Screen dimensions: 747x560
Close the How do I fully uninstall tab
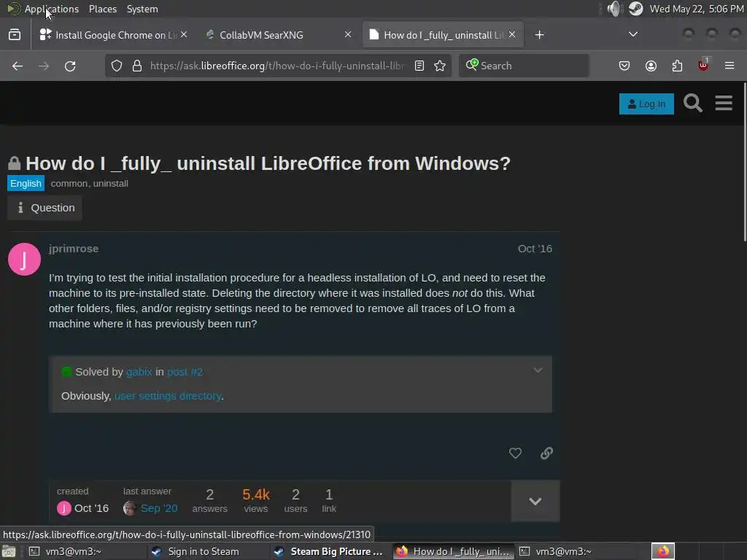point(512,35)
